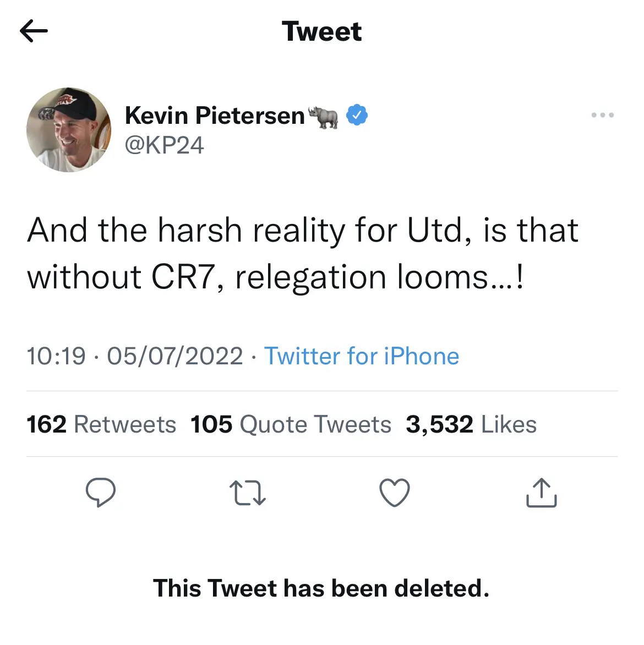Open Kevin Pietersen's profile picture
Image resolution: width=644 pixels, height=645 pixels.
click(69, 130)
